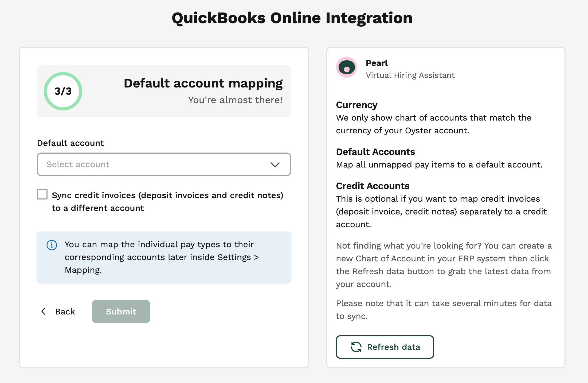The image size is (588, 383).
Task: Click the 'Default account mapping' heading
Action: coord(203,83)
